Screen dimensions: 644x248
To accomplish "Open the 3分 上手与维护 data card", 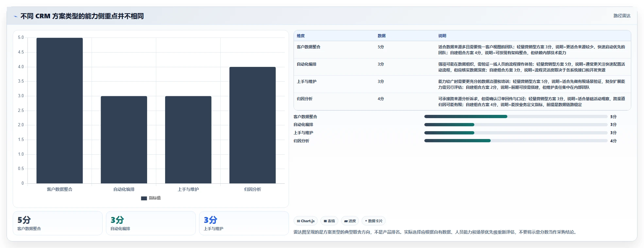I will [x=244, y=223].
